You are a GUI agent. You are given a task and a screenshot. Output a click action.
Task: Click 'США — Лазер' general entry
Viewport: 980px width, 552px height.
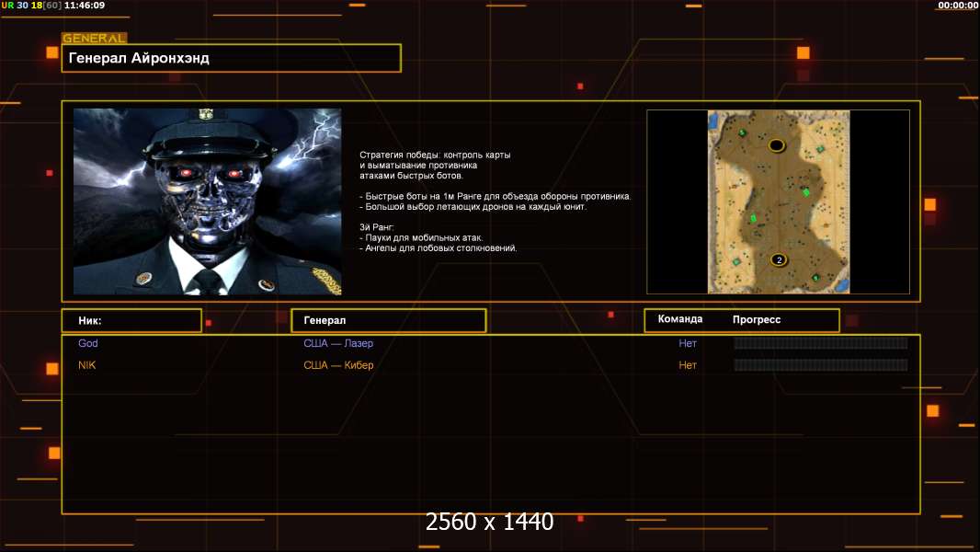pyautogui.click(x=338, y=343)
